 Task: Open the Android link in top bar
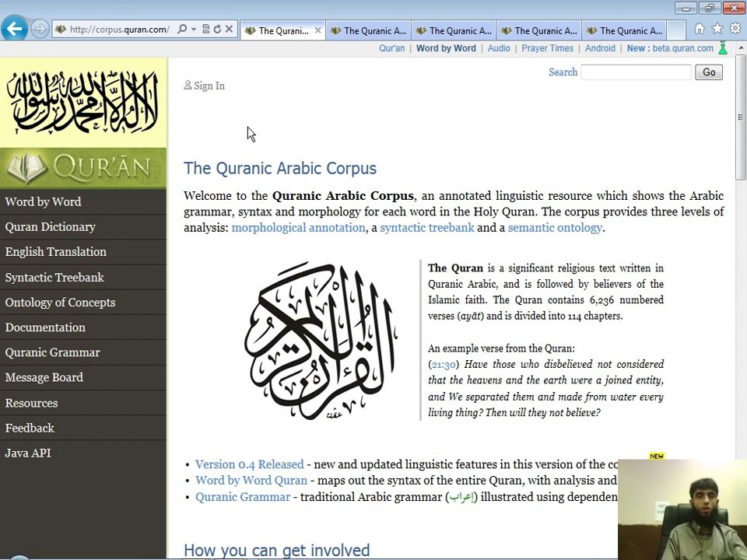click(600, 48)
